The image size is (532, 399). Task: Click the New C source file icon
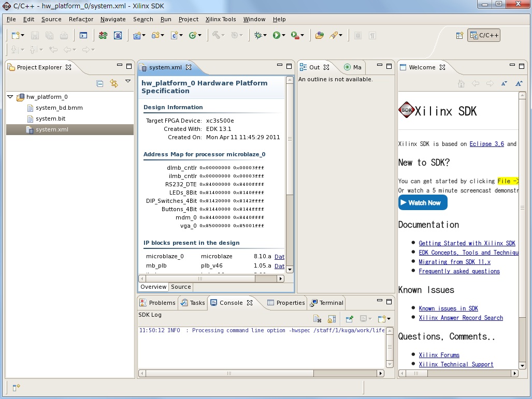pyautogui.click(x=175, y=35)
